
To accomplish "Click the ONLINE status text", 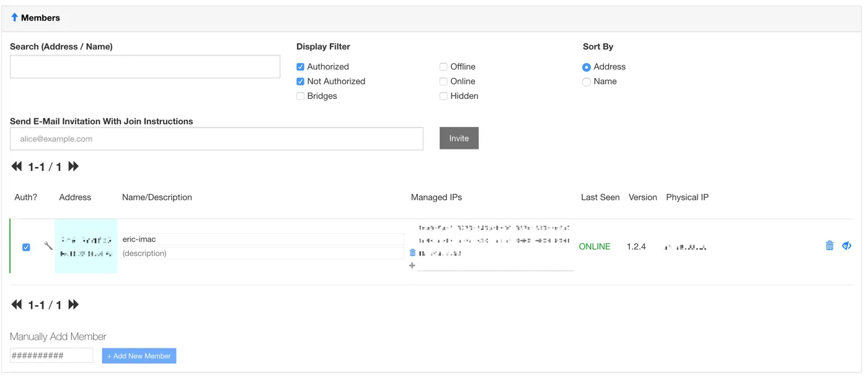I will coord(595,246).
